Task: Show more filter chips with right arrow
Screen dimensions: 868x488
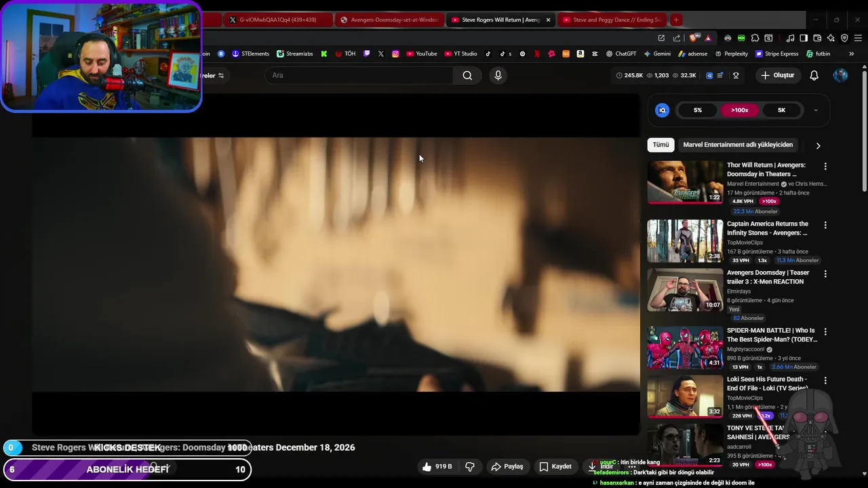Action: [x=818, y=145]
